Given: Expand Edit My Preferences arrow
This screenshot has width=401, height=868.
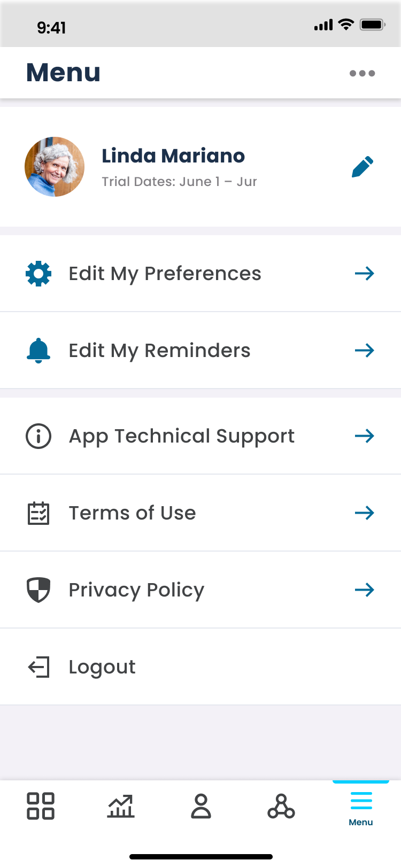Looking at the screenshot, I should (365, 274).
